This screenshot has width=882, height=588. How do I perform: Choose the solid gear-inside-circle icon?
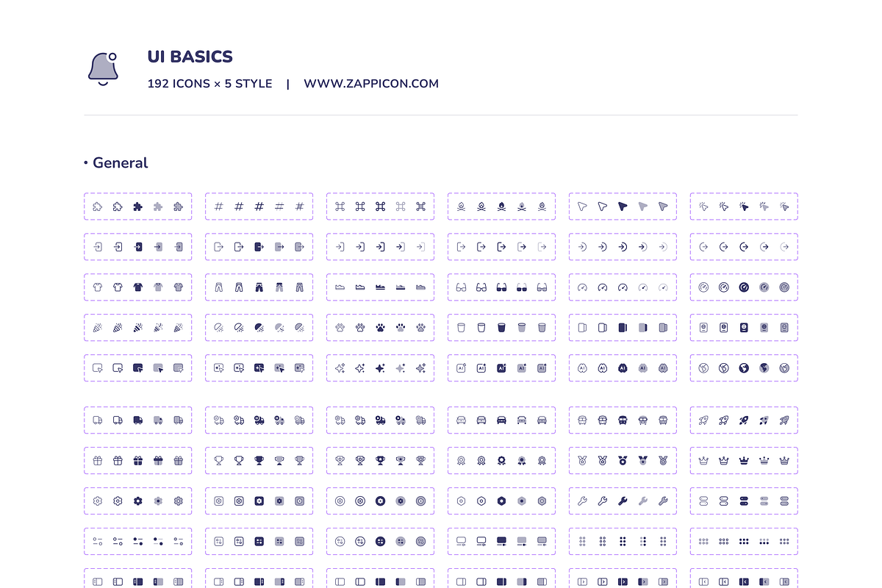380,501
